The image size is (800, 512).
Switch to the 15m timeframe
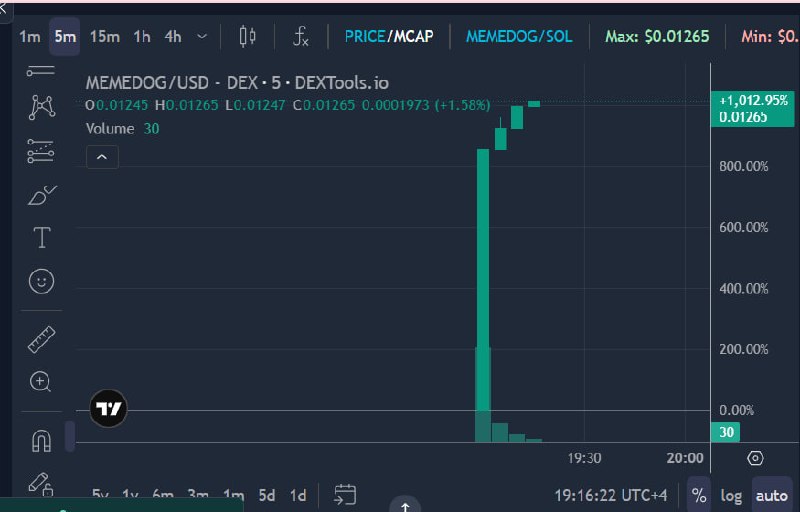click(105, 37)
